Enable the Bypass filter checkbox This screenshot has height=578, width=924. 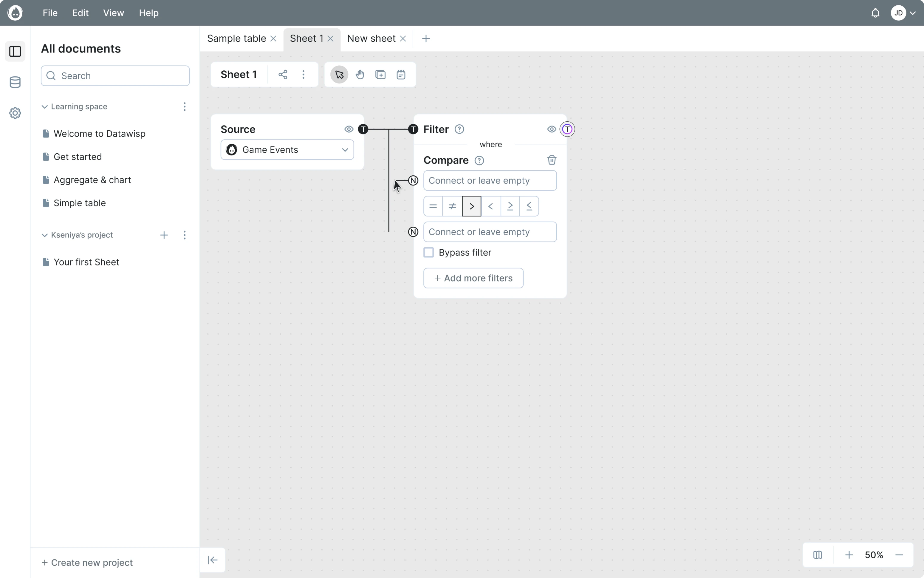[x=428, y=252]
